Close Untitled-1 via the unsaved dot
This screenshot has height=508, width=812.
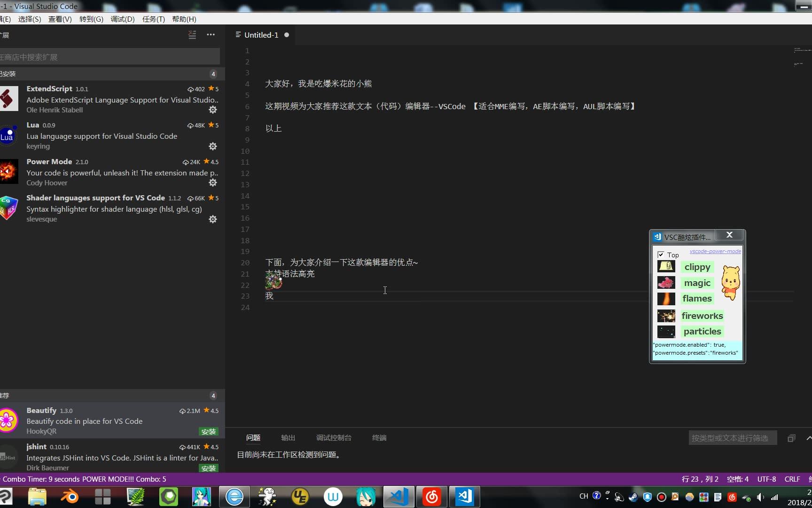tap(287, 35)
